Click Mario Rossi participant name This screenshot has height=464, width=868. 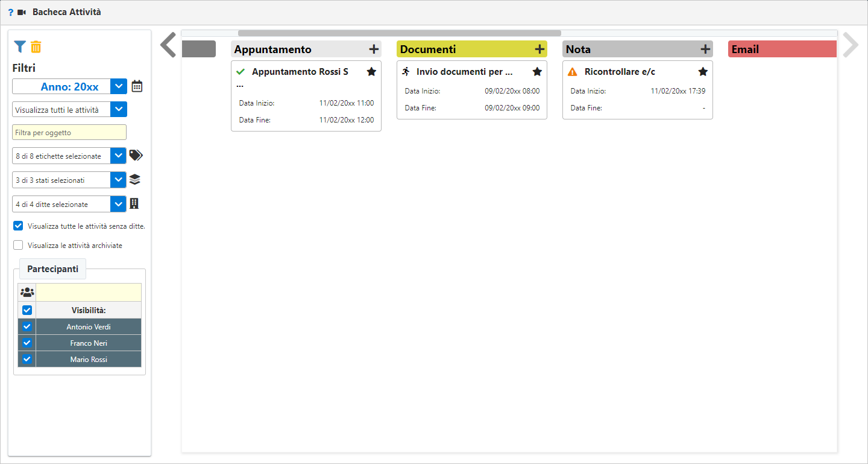(89, 359)
